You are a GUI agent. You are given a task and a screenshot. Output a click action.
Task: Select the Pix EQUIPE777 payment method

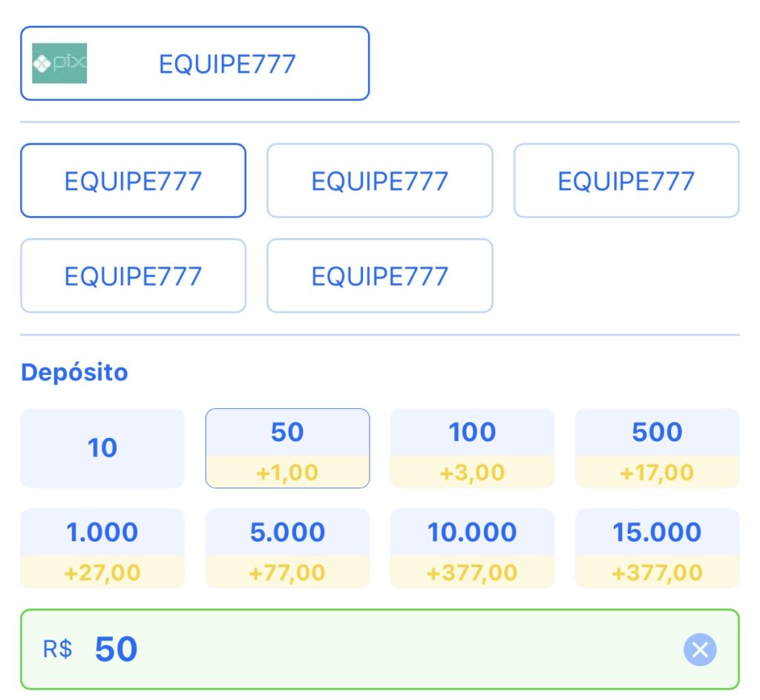click(195, 64)
